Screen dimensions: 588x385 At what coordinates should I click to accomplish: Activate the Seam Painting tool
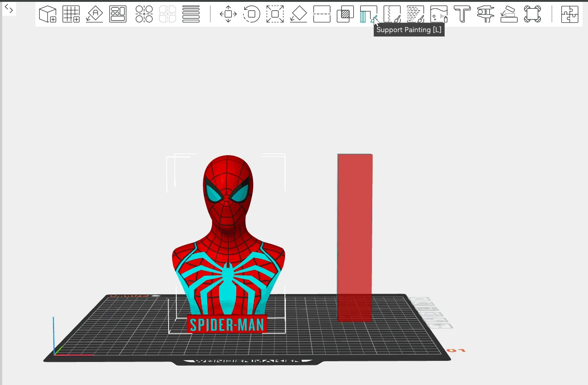click(x=392, y=14)
